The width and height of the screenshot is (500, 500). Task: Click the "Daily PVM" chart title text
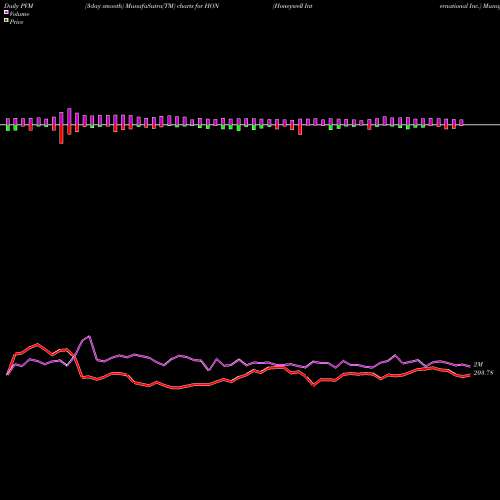(19, 6)
